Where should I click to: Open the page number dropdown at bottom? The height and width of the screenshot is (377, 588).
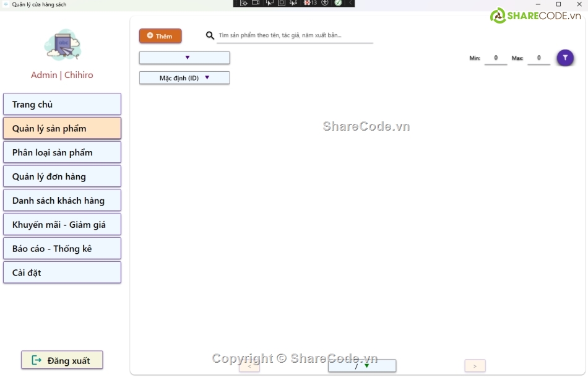coord(361,366)
